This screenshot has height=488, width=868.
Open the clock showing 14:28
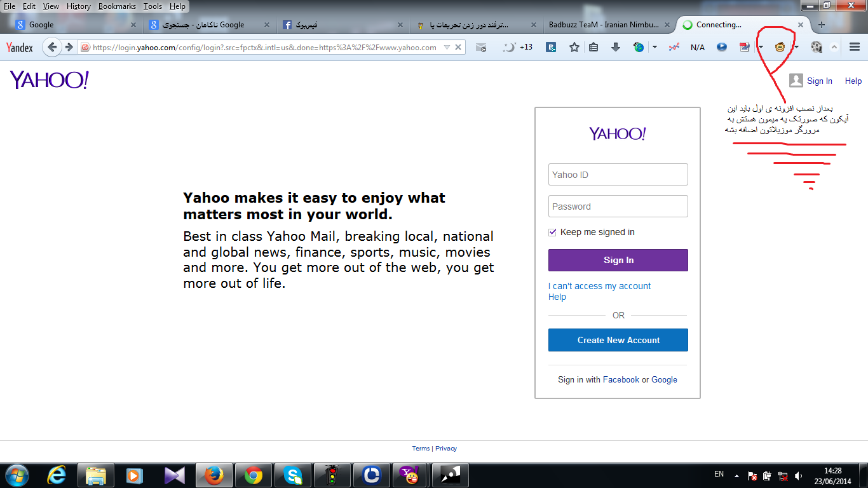click(x=833, y=475)
